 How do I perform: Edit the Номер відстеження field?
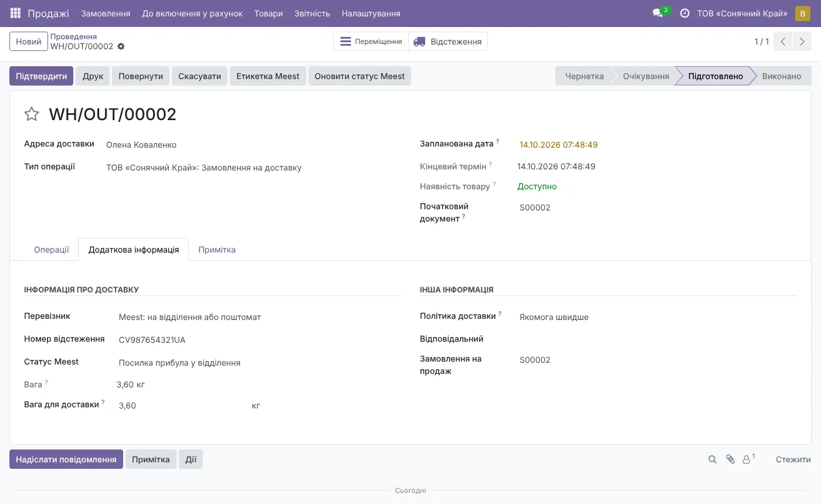pos(259,340)
